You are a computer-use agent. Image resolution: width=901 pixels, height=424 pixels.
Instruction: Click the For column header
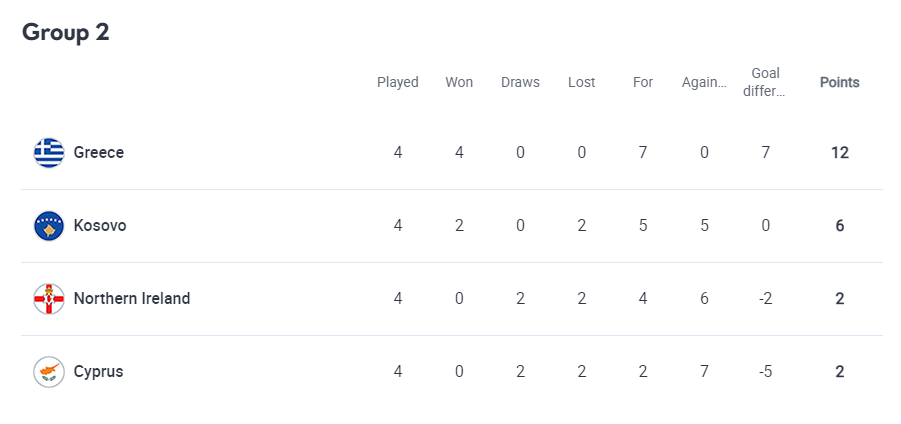[643, 83]
